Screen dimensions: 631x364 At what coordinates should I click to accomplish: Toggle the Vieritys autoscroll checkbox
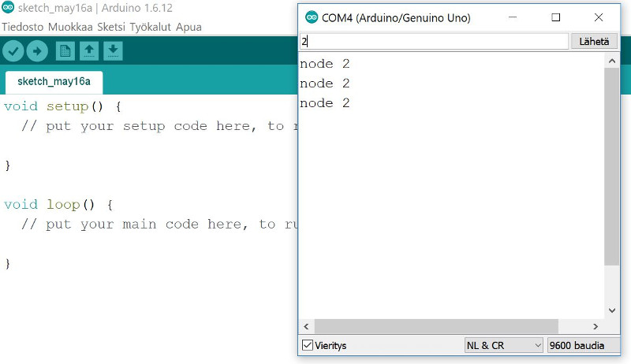(x=308, y=345)
